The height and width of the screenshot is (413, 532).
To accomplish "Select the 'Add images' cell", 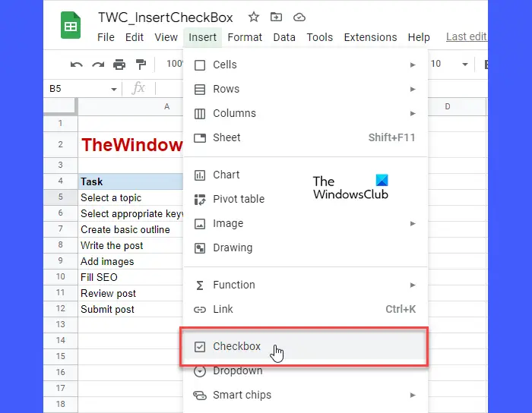I will point(131,261).
